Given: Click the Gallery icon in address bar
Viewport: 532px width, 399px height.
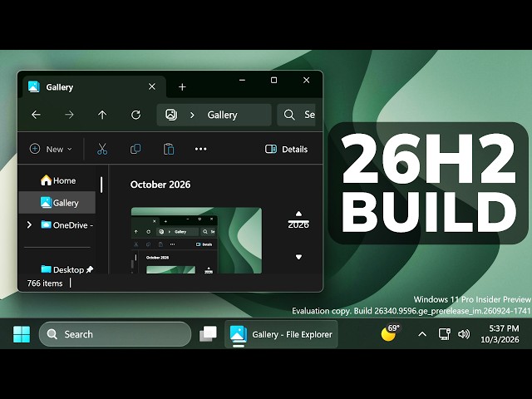Looking at the screenshot, I should (171, 115).
